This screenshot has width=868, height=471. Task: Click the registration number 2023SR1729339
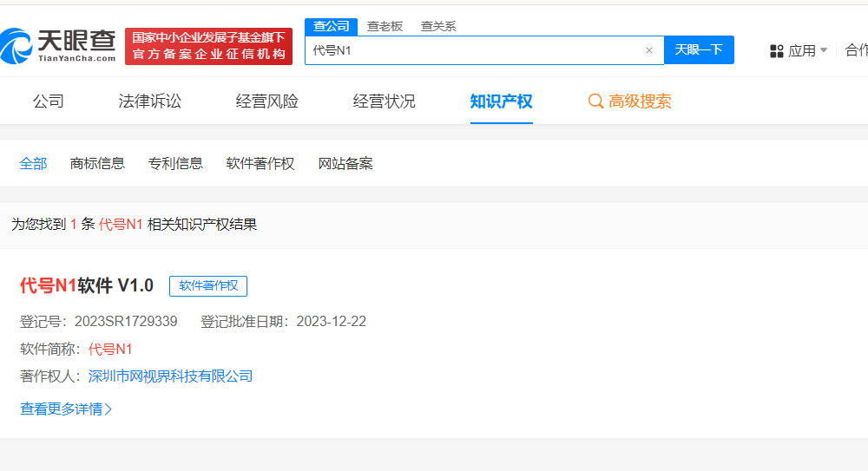(126, 322)
